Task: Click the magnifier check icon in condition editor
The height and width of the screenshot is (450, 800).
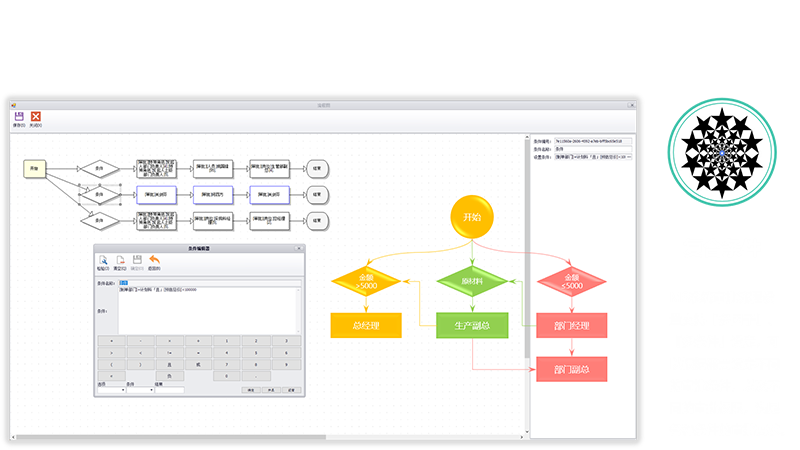Action: point(103,260)
